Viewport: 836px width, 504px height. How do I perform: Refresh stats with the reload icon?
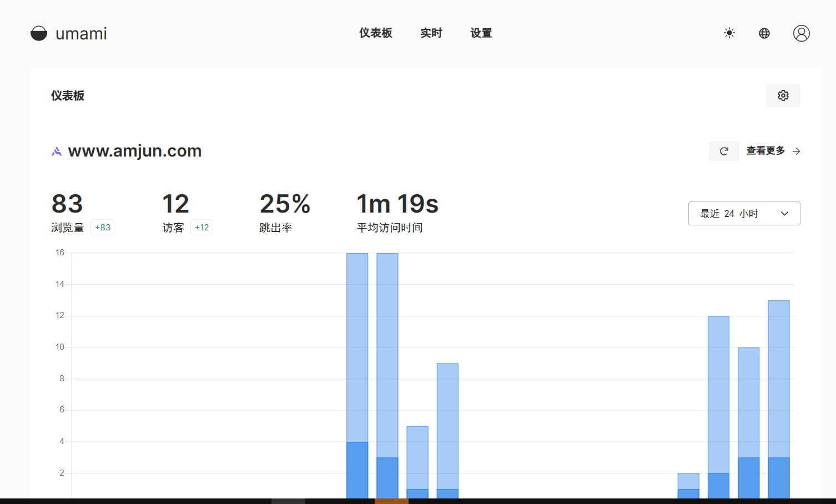tap(724, 151)
